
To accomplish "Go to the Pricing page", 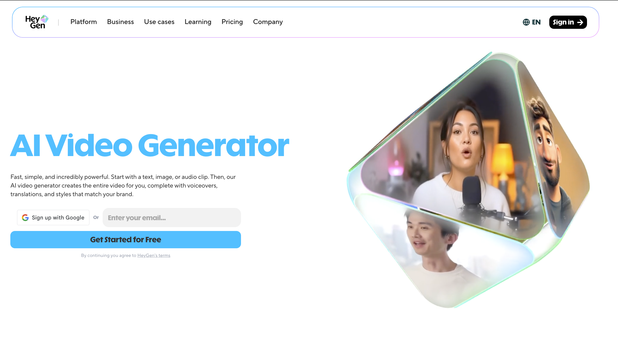I will point(232,22).
